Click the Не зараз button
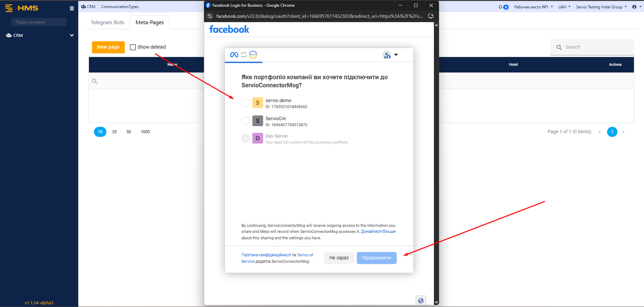 click(338, 258)
